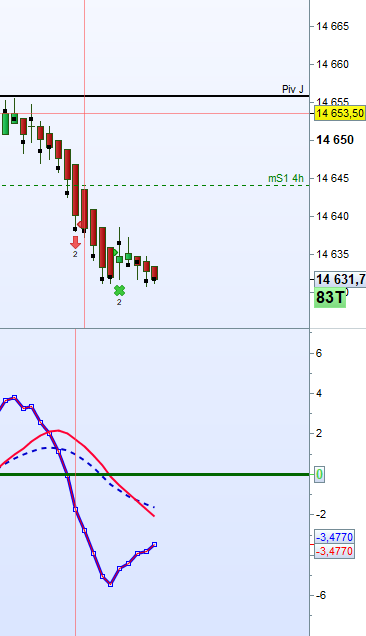Click the 14 660 price axis label

tap(332, 64)
